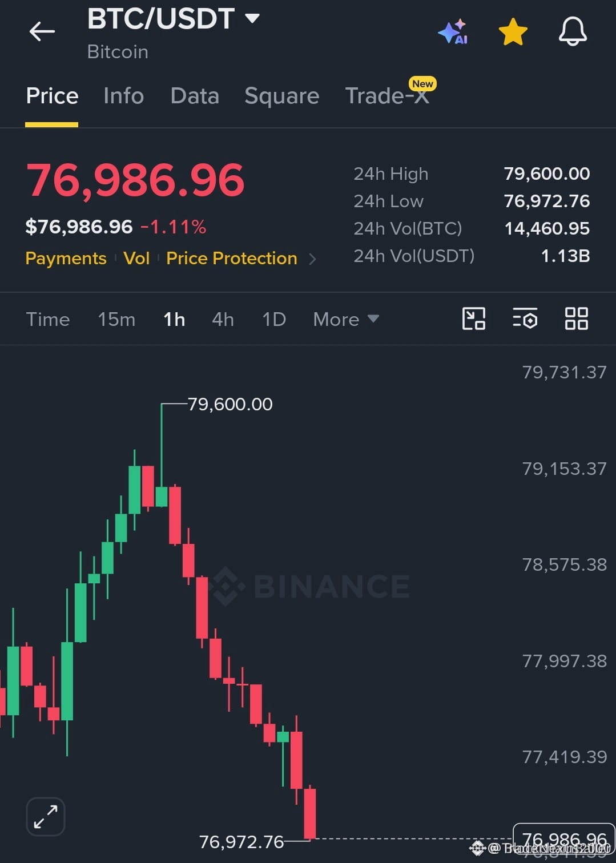Open the Square tab
The width and height of the screenshot is (616, 863).
point(282,96)
